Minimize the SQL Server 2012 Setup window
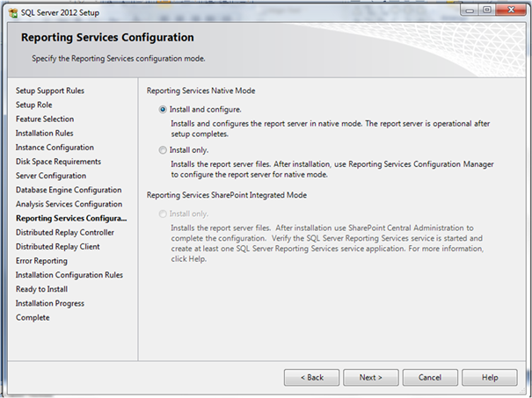Viewport: 532px width, 398px height. tap(470, 11)
